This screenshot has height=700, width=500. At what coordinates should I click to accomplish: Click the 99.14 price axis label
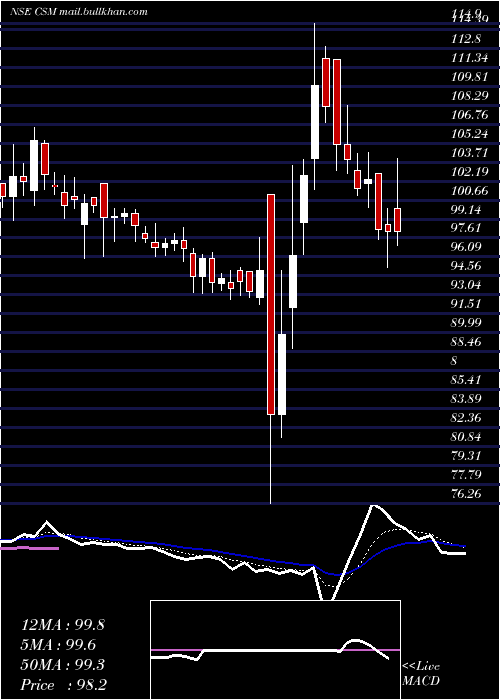(x=466, y=209)
